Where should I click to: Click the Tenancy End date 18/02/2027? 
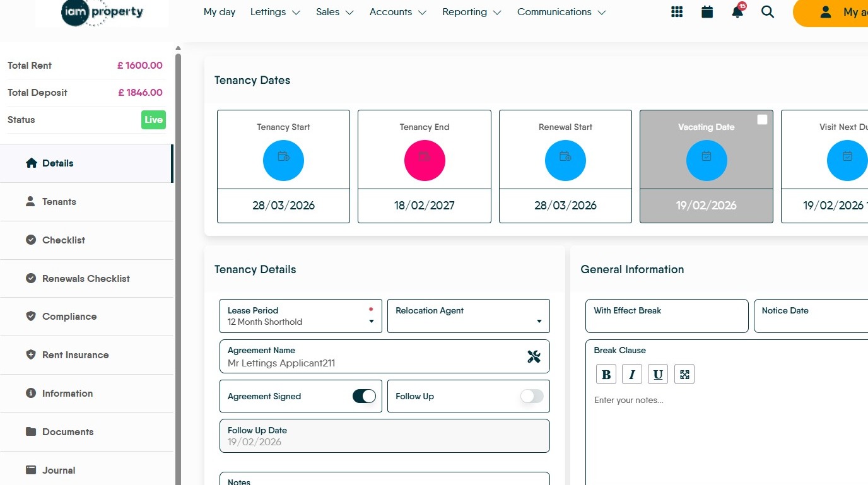click(425, 206)
